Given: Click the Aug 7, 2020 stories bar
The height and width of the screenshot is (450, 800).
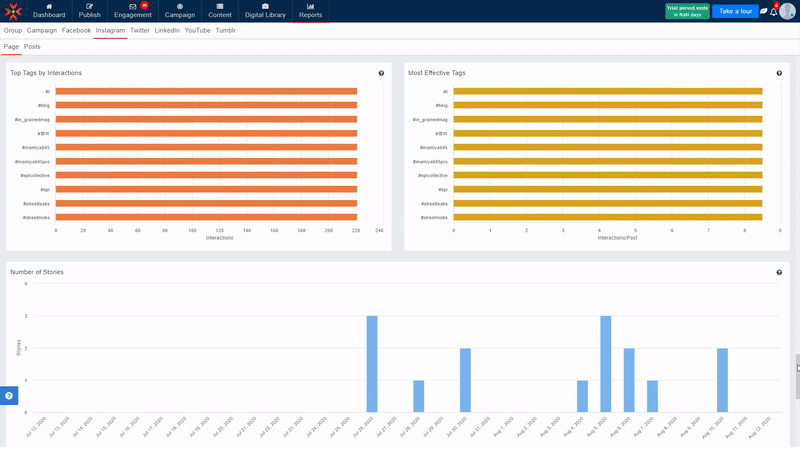Looking at the screenshot, I should pyautogui.click(x=652, y=396).
